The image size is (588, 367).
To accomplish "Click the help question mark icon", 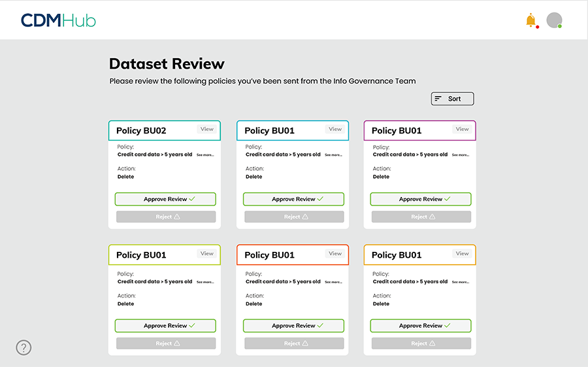I will [x=24, y=347].
